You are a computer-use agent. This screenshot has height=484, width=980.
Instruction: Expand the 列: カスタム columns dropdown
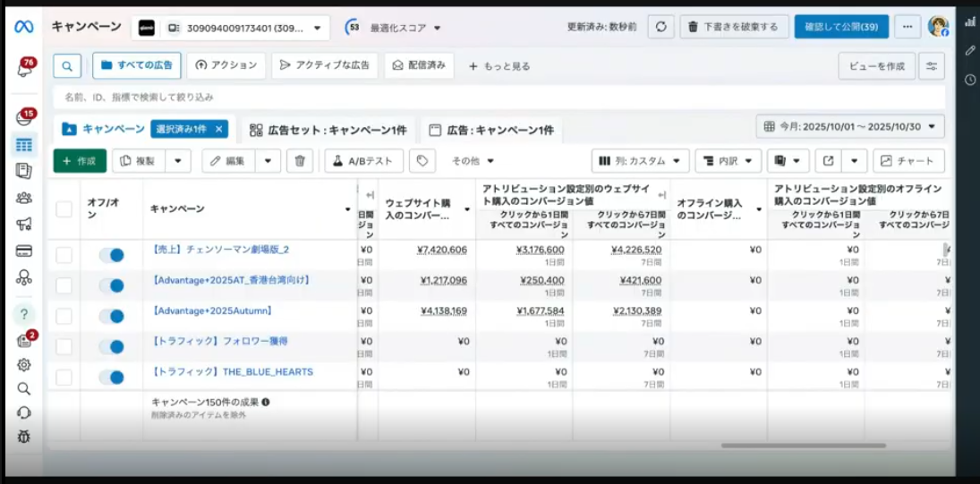[x=640, y=161]
